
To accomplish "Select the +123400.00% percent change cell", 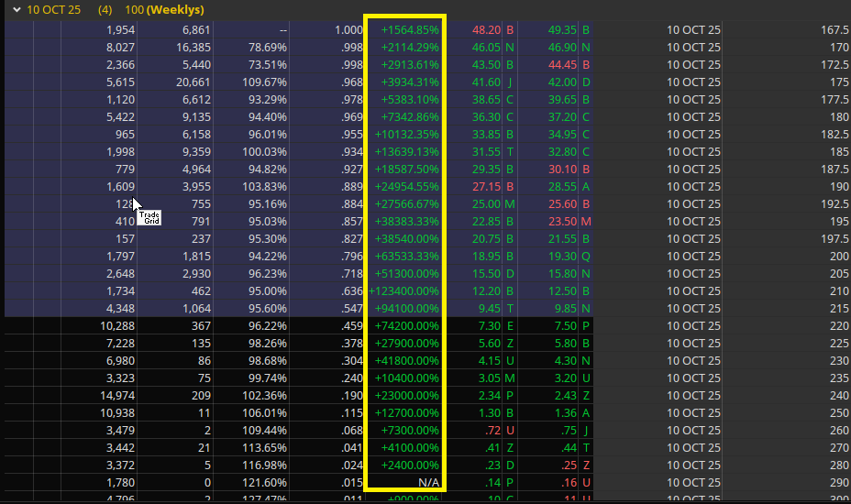I will [x=404, y=290].
